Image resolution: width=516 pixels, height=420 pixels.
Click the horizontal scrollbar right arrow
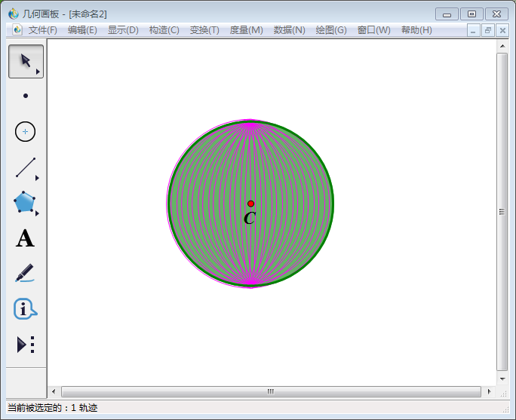(488, 392)
